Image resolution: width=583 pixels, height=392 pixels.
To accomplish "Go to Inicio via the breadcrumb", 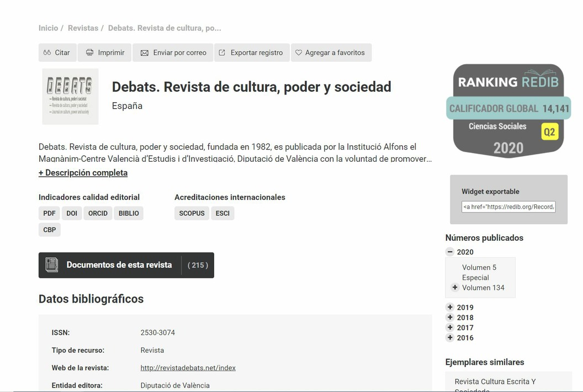I will point(48,28).
